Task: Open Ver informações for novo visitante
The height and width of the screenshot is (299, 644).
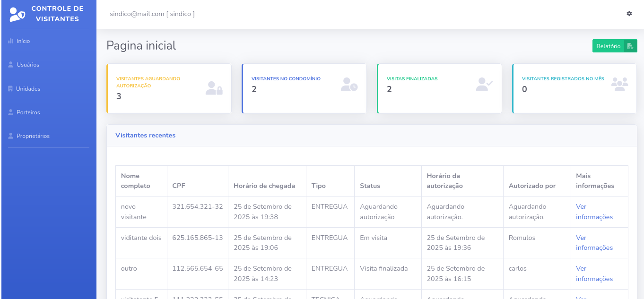Action: click(x=594, y=212)
